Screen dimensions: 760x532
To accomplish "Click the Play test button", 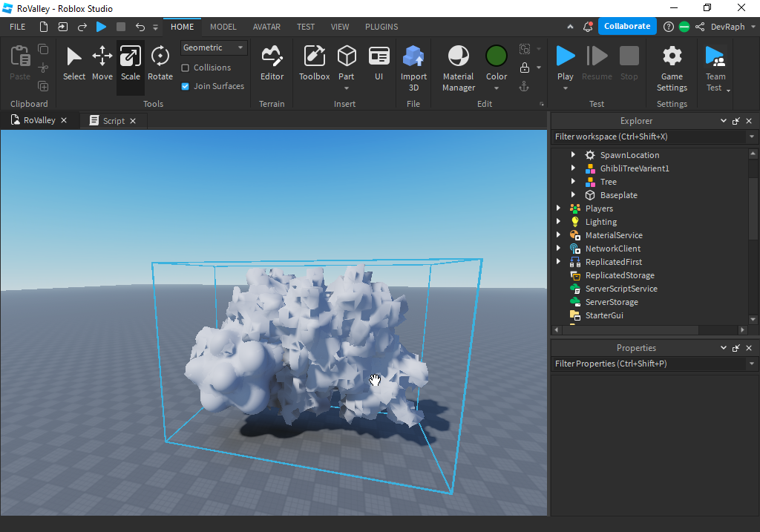I will tap(565, 61).
